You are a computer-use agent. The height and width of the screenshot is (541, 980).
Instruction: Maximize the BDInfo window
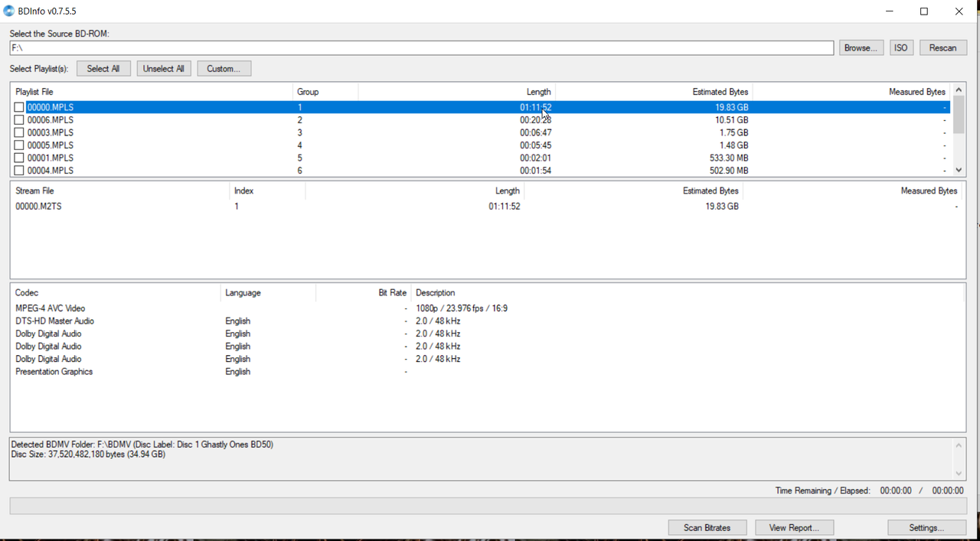[x=924, y=11]
